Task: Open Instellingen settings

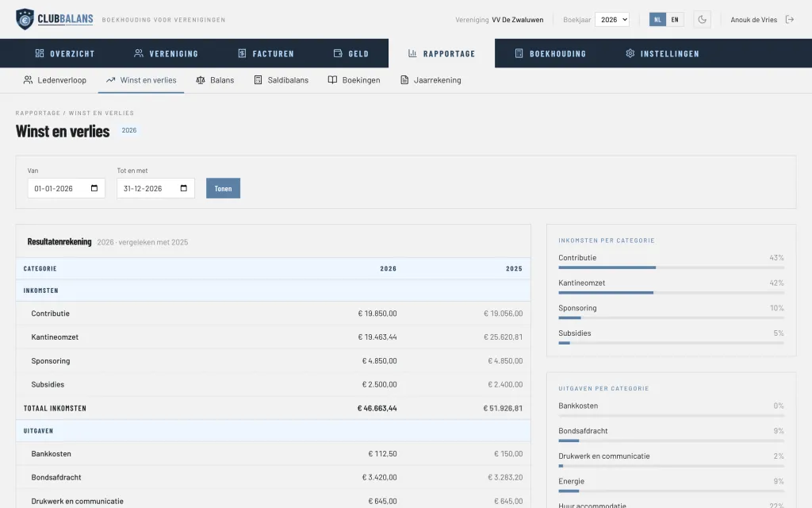Action: click(x=662, y=53)
